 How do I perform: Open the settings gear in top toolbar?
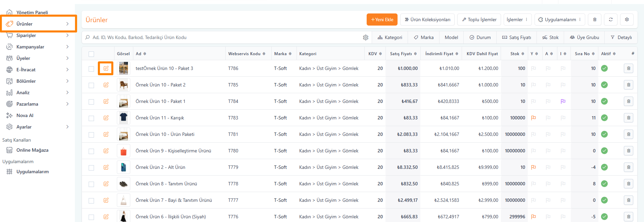coord(627,20)
